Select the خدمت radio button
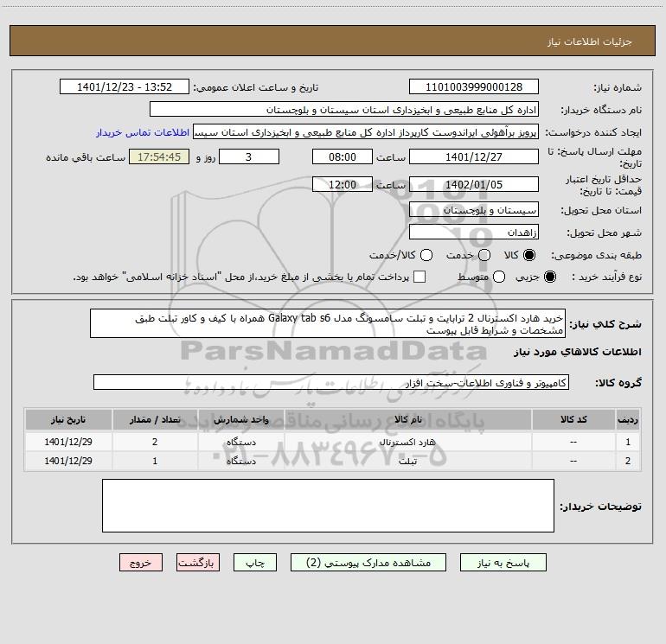The height and width of the screenshot is (644, 666). click(484, 255)
